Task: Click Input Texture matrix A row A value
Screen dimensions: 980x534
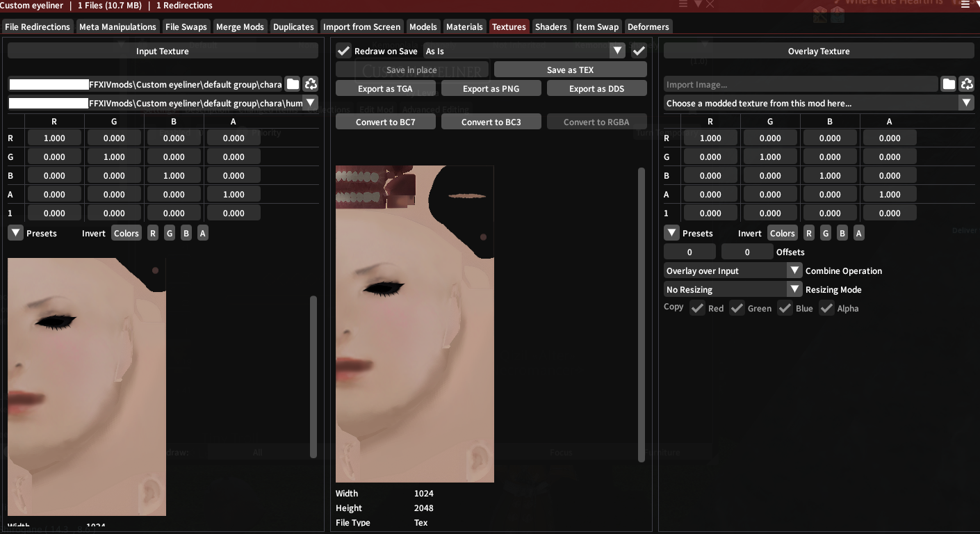Action: pyautogui.click(x=234, y=194)
